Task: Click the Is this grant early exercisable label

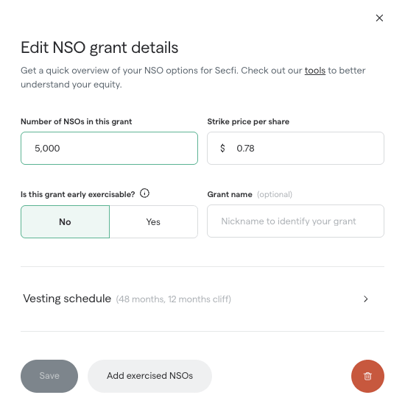Action: tap(78, 194)
